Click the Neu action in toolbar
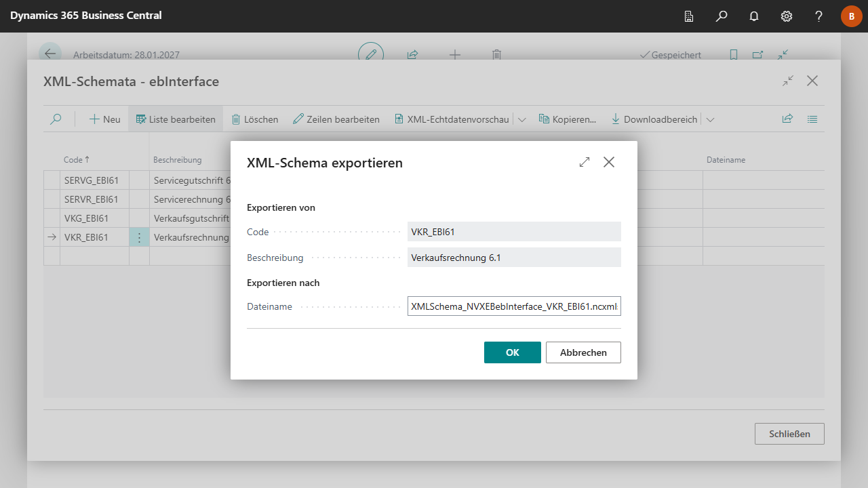Viewport: 868px width, 488px height. point(105,119)
